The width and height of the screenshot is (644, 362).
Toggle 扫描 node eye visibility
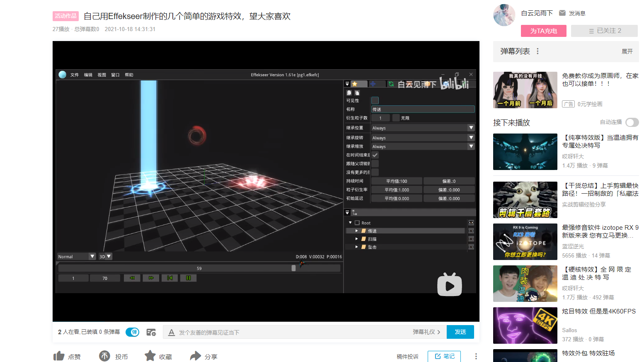point(471,239)
